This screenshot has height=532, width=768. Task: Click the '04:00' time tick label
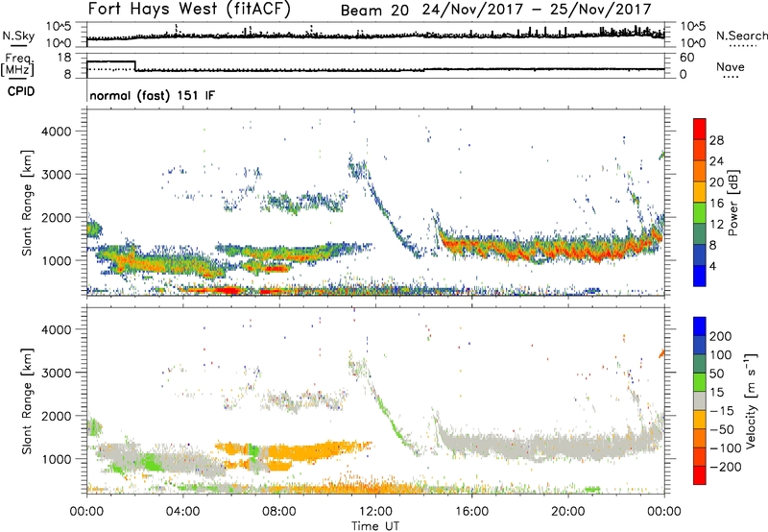point(182,512)
